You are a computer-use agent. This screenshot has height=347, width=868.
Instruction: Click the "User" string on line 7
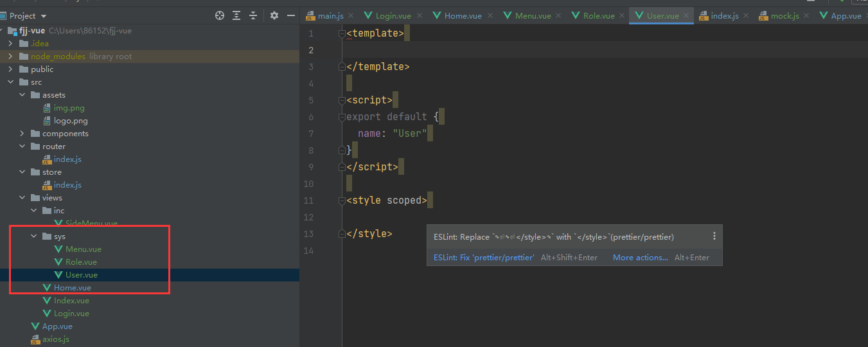tap(410, 134)
